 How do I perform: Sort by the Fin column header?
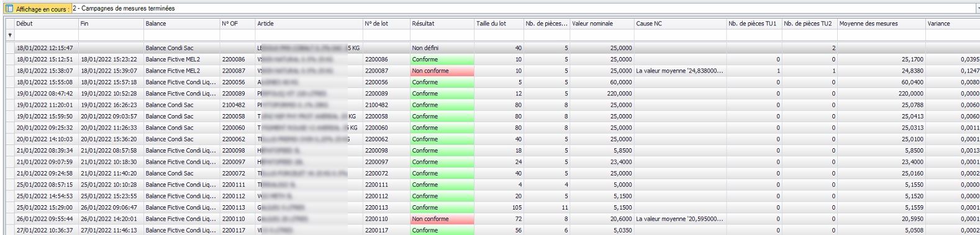(x=111, y=24)
